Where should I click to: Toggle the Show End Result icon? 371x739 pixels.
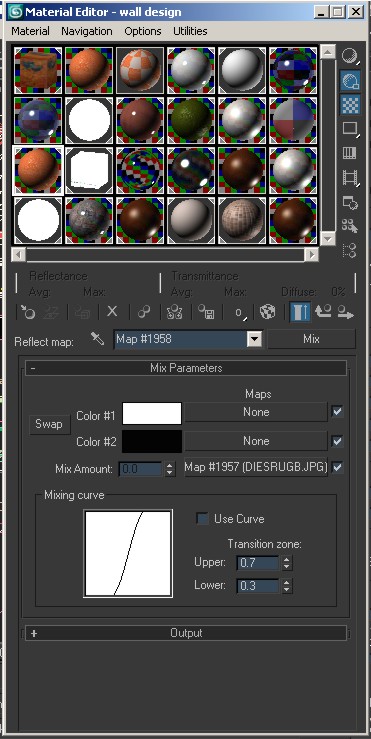tap(300, 312)
